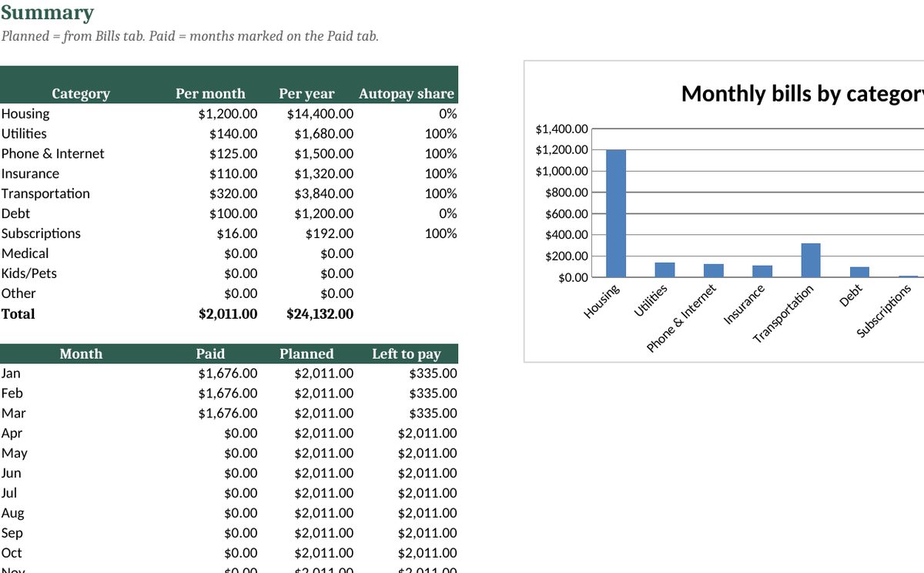Select Apr's $0.00 paid amount

[x=241, y=434]
